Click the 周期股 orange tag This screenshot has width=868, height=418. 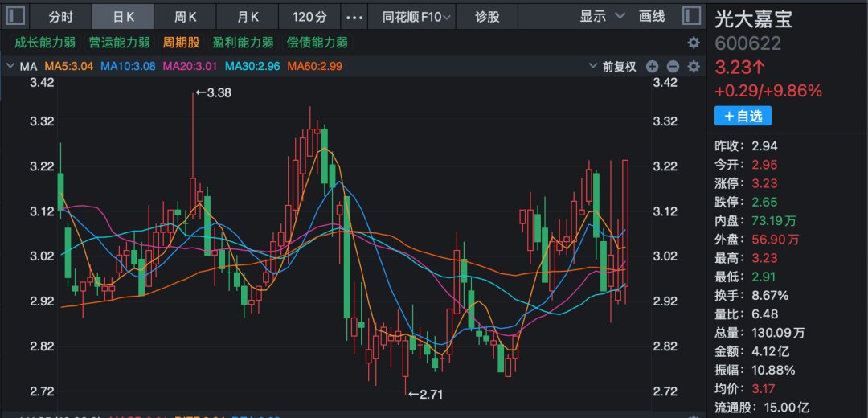click(181, 43)
